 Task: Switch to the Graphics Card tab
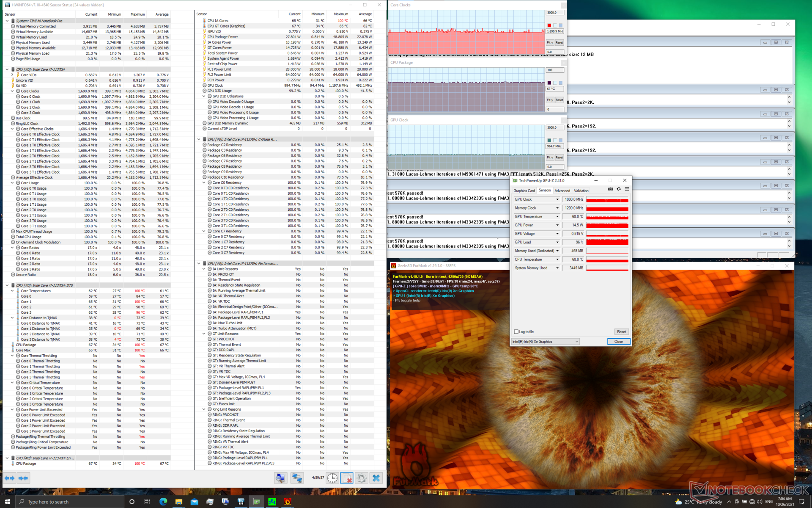pyautogui.click(x=524, y=191)
